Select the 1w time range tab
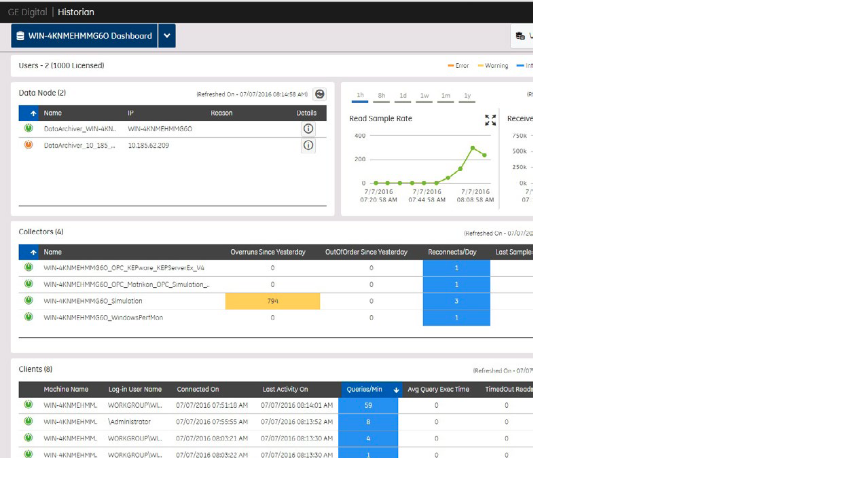The image size is (868, 486). point(424,96)
